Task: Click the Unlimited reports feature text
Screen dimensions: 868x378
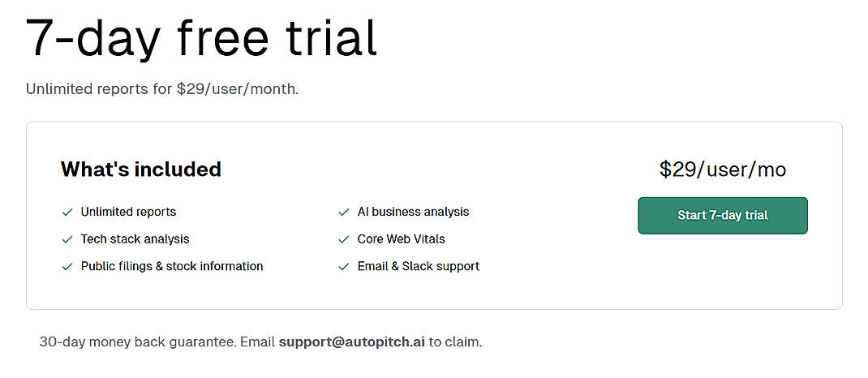Action: tap(128, 212)
